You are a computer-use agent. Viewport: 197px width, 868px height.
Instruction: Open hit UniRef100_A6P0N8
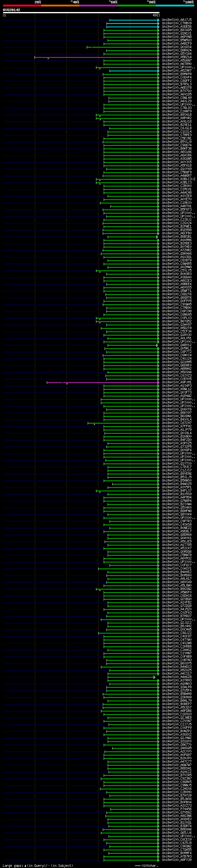click(177, 37)
